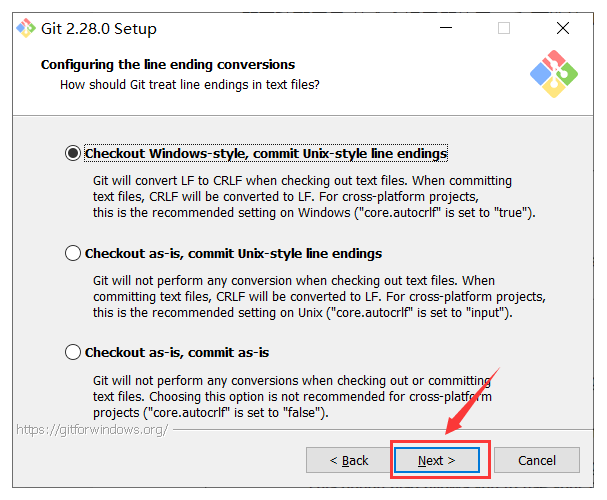Close the Git 2.28.0 Setup window

(562, 28)
